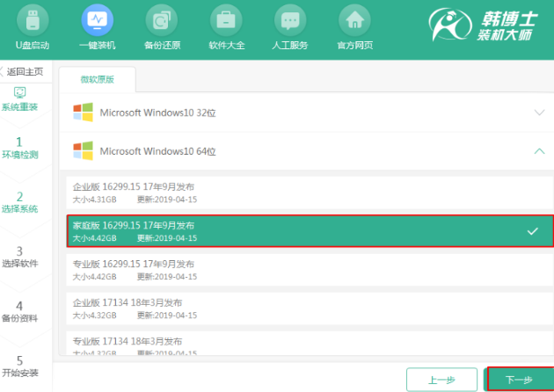Click the 系统重装 sidebar icon
Screen dimensions: 554x392
click(x=19, y=92)
